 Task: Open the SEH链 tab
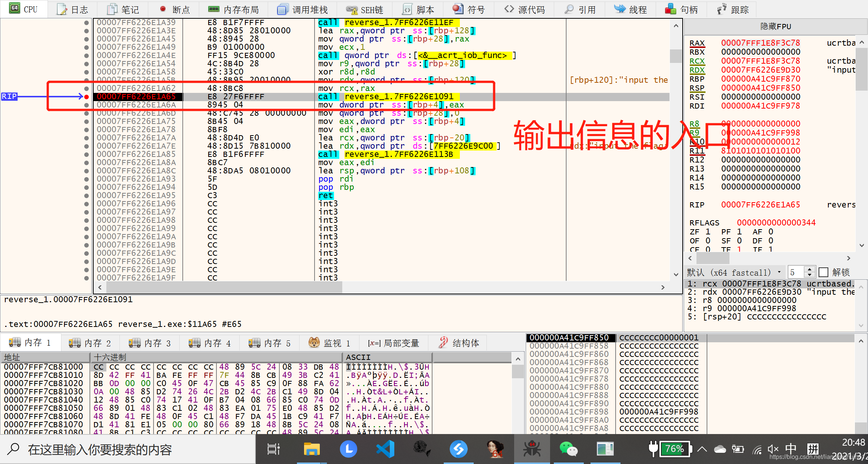click(x=364, y=9)
